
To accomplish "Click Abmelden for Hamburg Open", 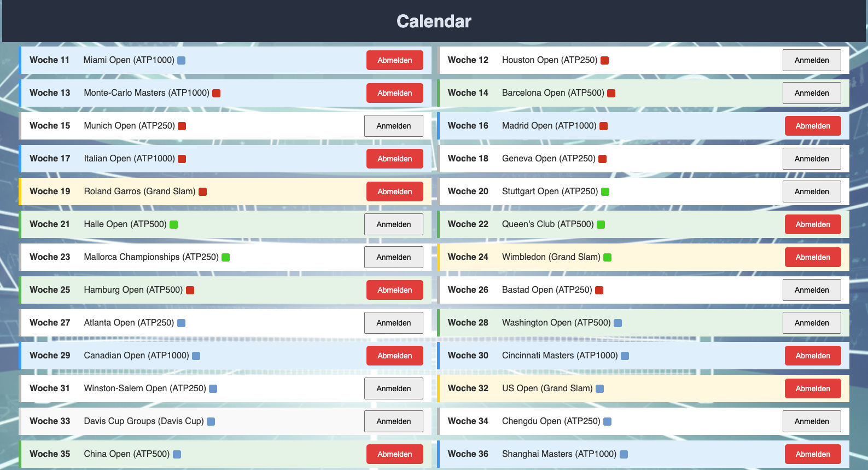I will point(394,290).
